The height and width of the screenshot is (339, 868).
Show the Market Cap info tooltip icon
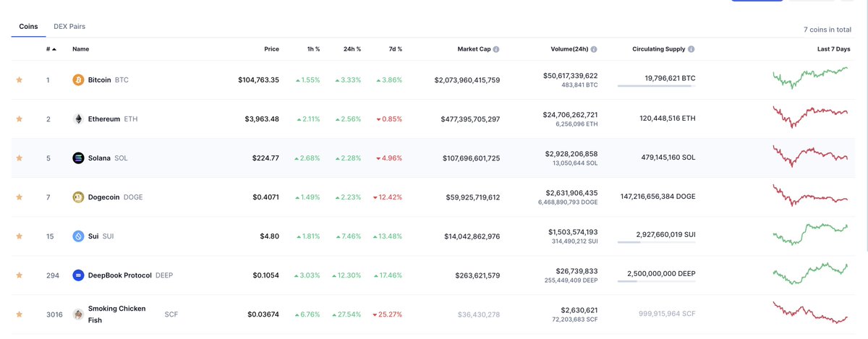496,49
